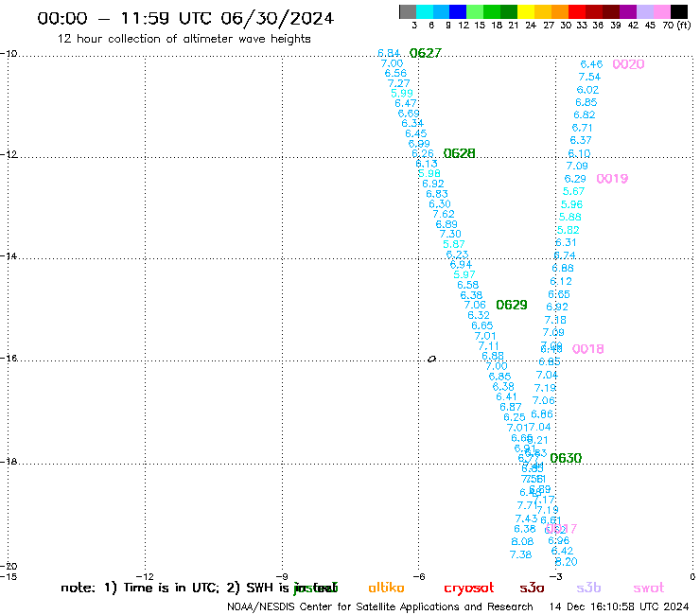The image size is (700, 615).
Task: Select the yellow swatch in the legend bar
Action: tap(526, 11)
